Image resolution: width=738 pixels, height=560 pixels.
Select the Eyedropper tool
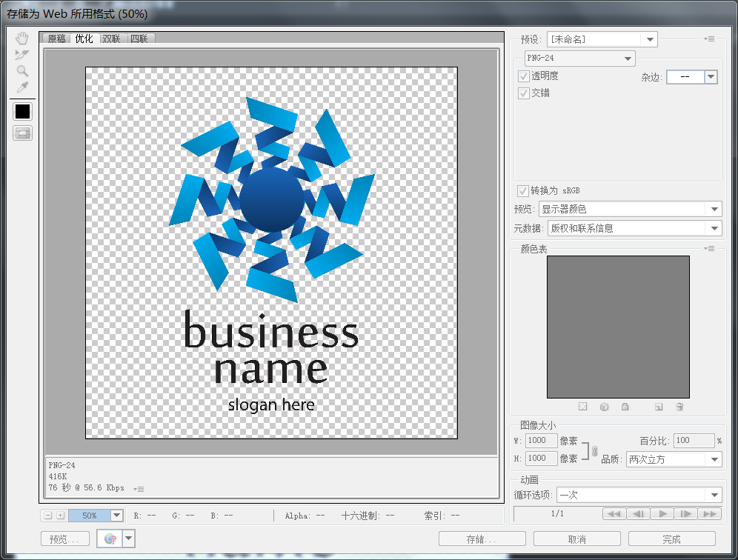23,88
